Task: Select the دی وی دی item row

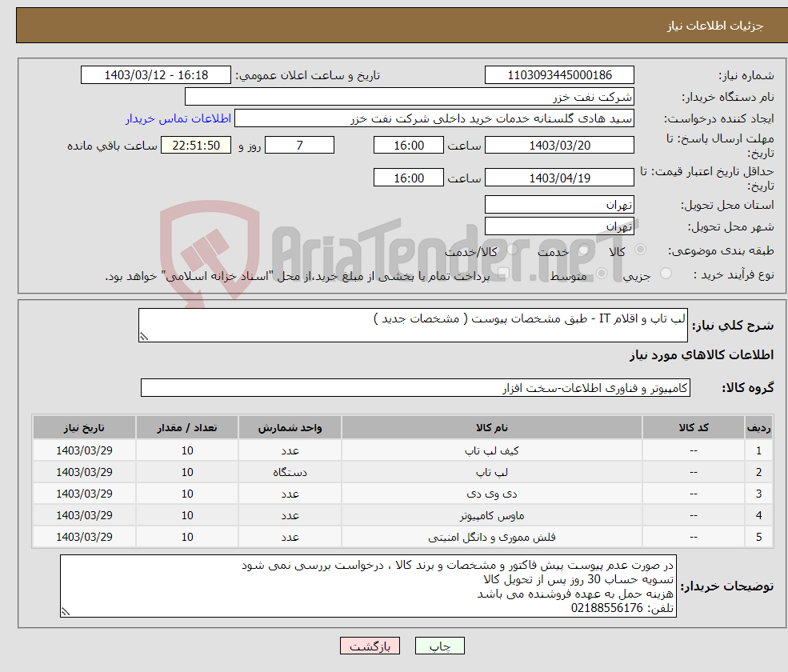Action: (x=402, y=494)
